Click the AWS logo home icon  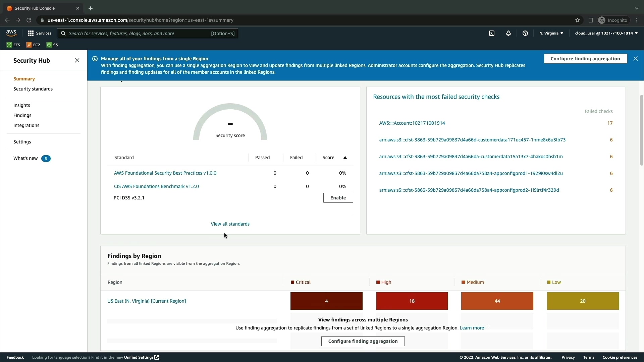11,33
